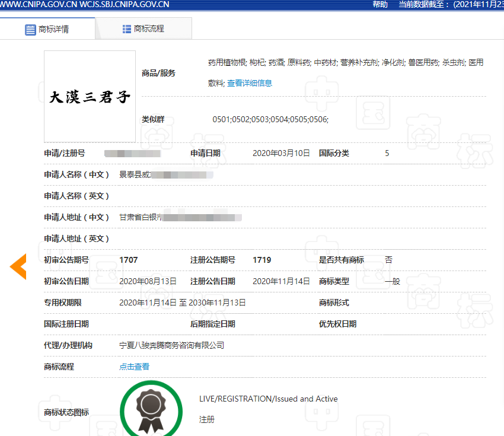This screenshot has height=436, width=504.
Task: Click the grid icon beside 商标流程
Action: pos(127,28)
